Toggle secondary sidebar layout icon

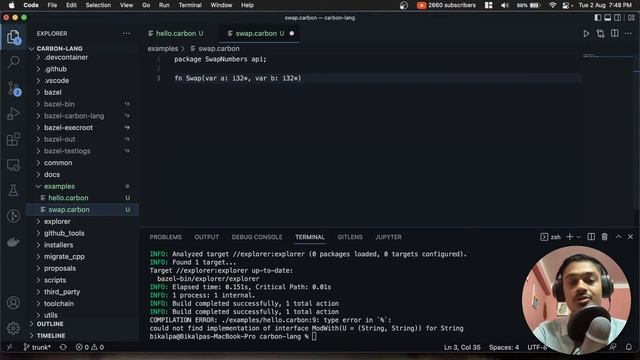click(618, 18)
